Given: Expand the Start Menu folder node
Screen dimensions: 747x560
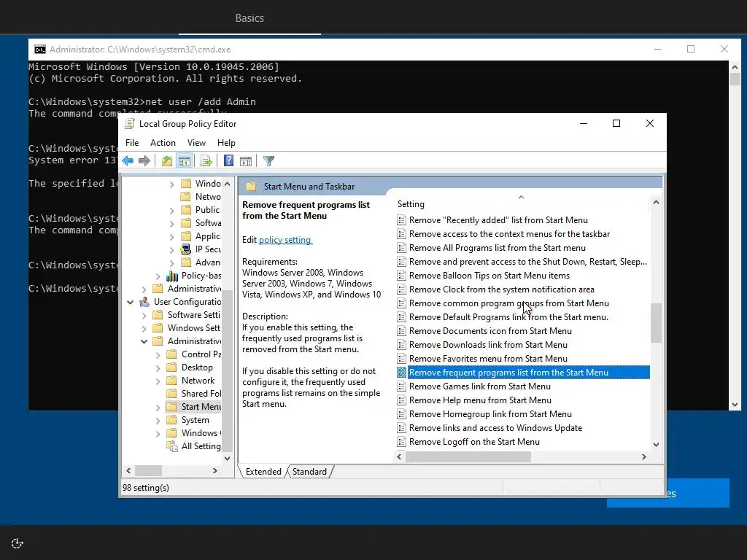Looking at the screenshot, I should (158, 407).
